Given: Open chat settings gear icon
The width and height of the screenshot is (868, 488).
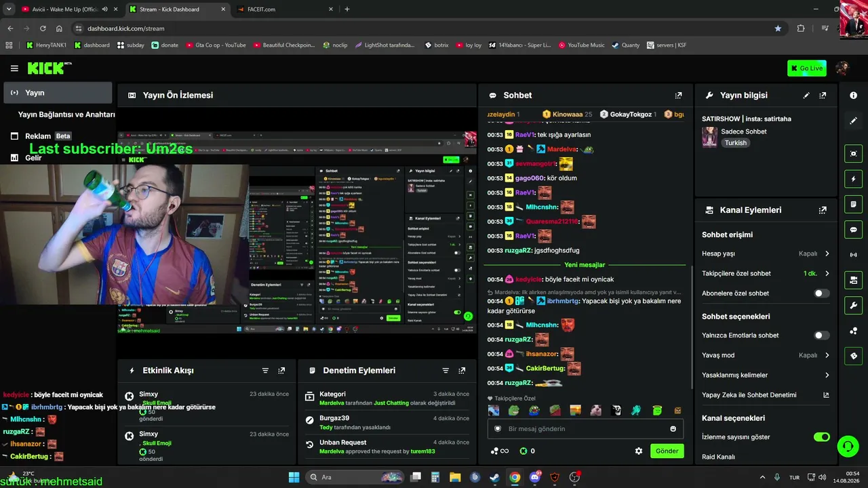Looking at the screenshot, I should (638, 451).
